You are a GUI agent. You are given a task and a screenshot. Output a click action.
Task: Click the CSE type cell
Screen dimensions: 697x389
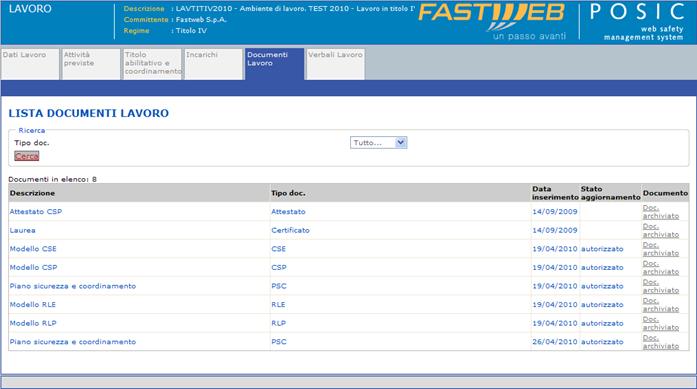coord(279,249)
